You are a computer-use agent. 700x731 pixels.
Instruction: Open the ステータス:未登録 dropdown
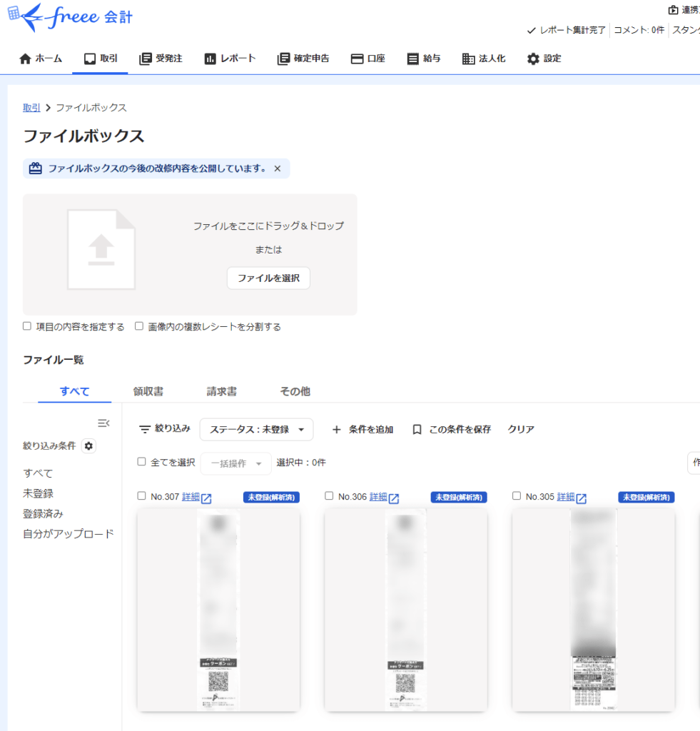pos(256,429)
